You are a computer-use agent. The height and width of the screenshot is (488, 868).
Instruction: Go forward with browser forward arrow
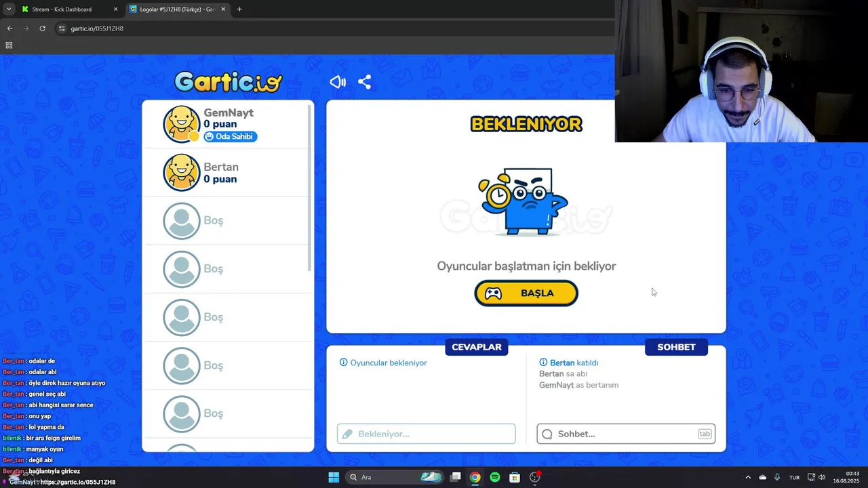pyautogui.click(x=26, y=28)
